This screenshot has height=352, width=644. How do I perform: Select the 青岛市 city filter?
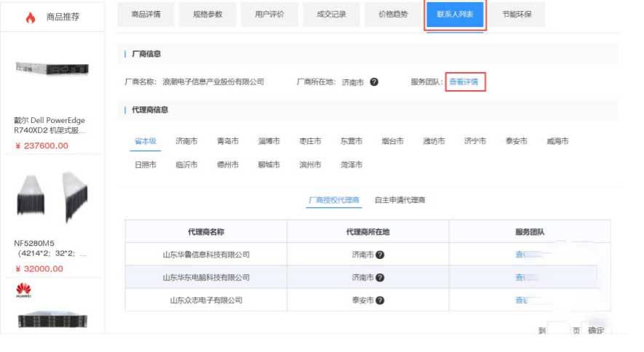click(228, 141)
